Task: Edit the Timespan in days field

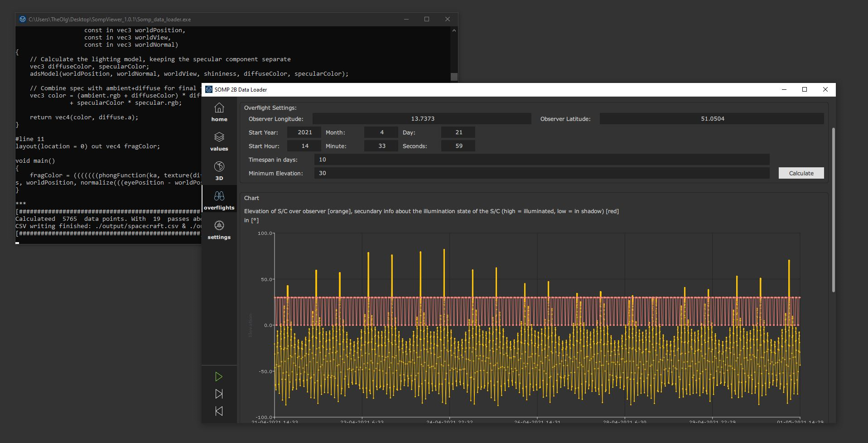Action: pyautogui.click(x=541, y=160)
